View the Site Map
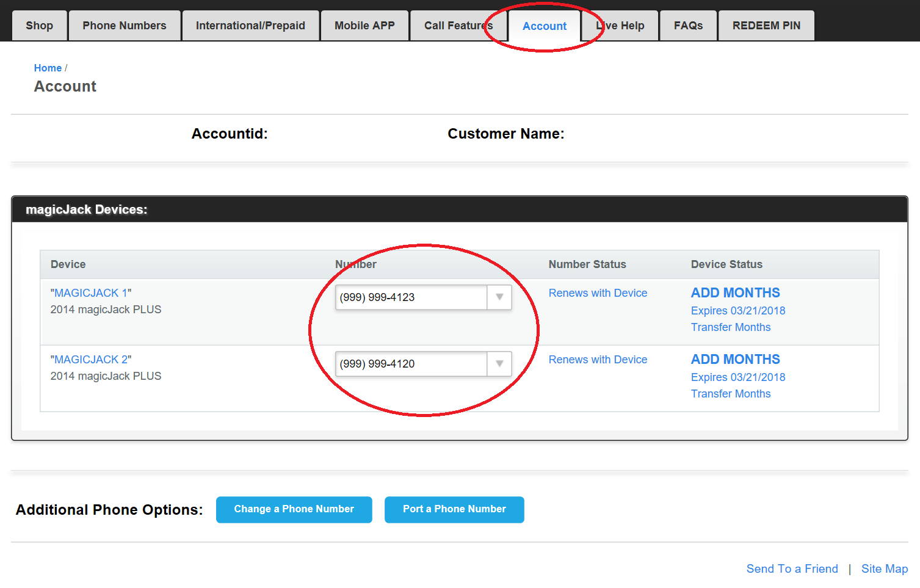This screenshot has width=920, height=588. click(884, 568)
